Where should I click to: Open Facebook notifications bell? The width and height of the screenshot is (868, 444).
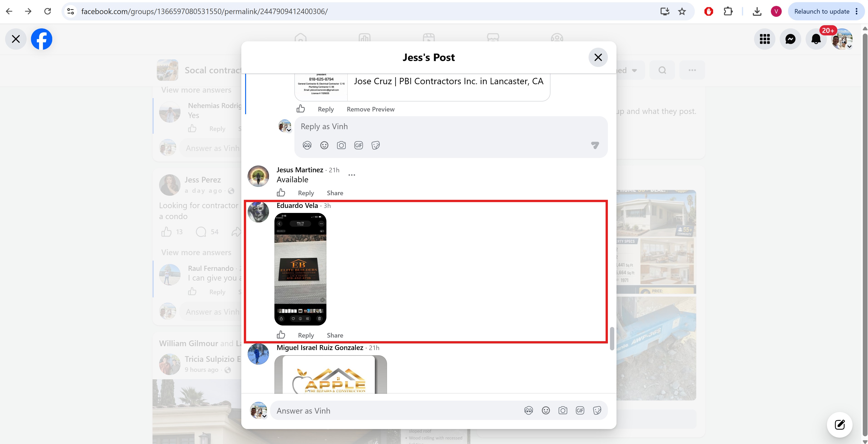coord(816,39)
